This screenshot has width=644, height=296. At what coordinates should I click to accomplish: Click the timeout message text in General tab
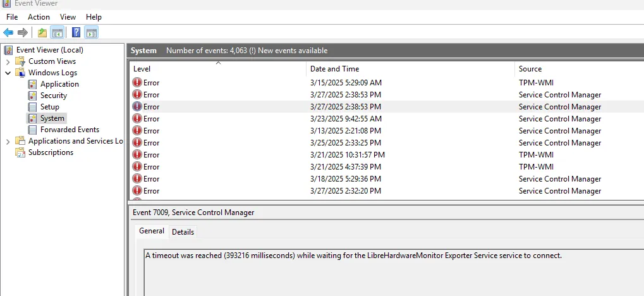[353, 256]
